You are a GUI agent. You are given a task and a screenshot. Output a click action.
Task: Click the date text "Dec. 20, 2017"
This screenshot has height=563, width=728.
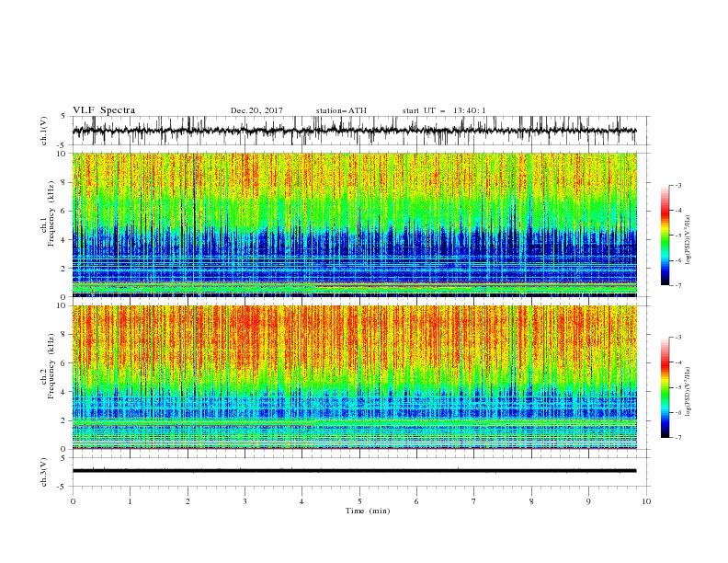point(256,110)
